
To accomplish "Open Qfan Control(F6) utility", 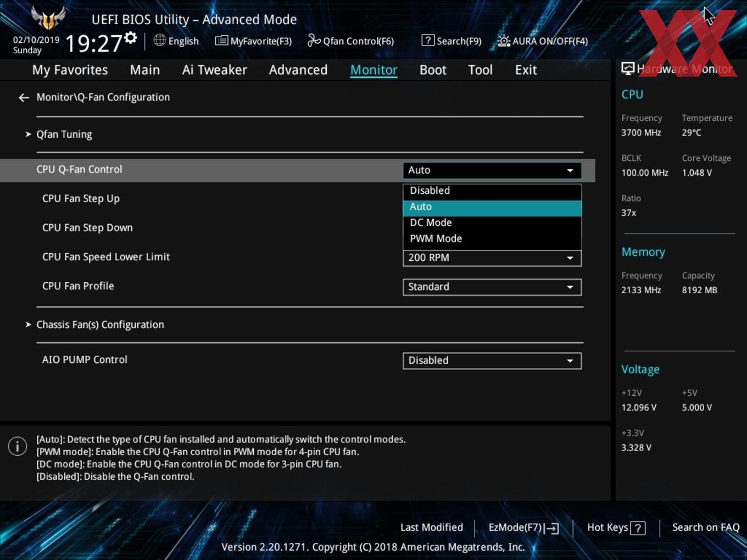I will click(350, 41).
